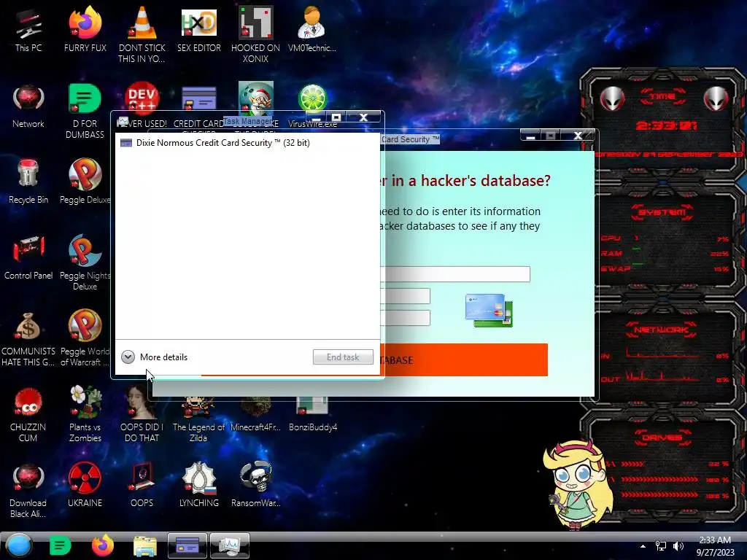Launch the Peggle Deluxe shortcut
The width and height of the screenshot is (747, 560).
click(85, 182)
